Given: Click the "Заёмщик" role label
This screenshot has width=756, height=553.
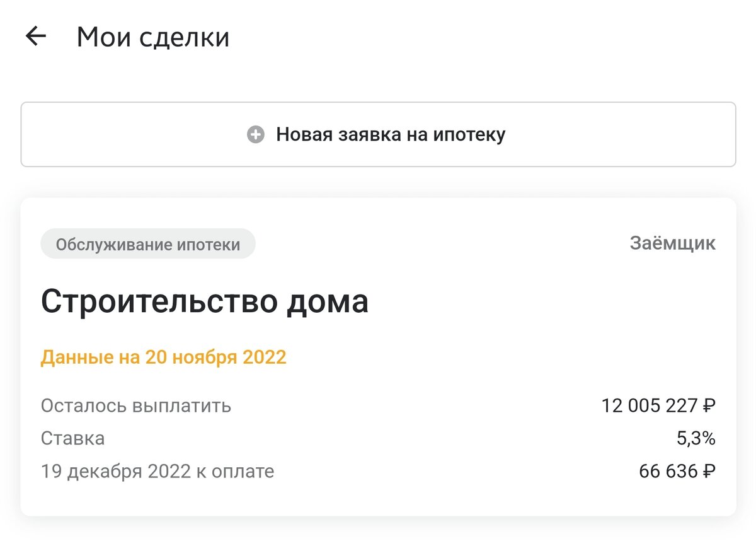Looking at the screenshot, I should 672,243.
